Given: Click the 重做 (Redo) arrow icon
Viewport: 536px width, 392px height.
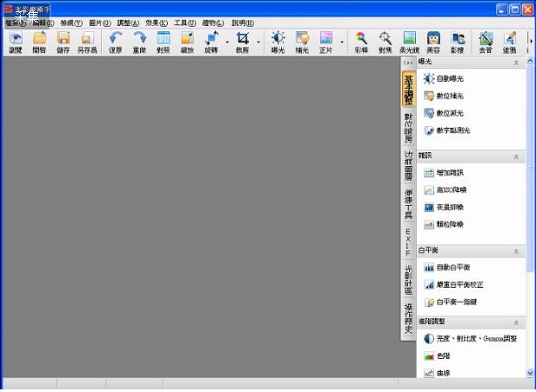Looking at the screenshot, I should (x=139, y=40).
